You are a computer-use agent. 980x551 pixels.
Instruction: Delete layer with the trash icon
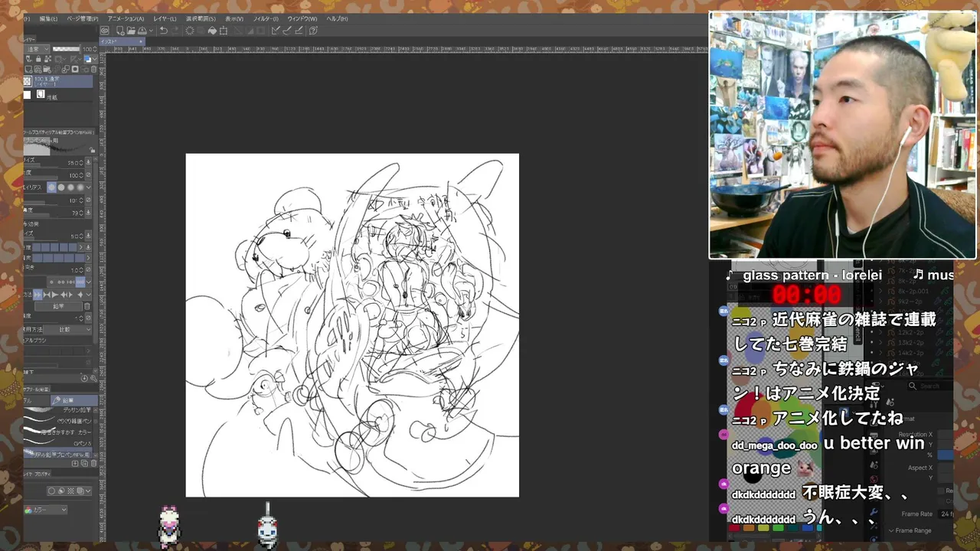pos(93,69)
